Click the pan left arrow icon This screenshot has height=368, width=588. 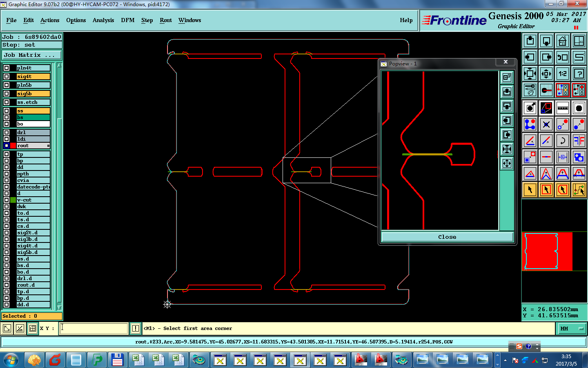[x=530, y=57]
